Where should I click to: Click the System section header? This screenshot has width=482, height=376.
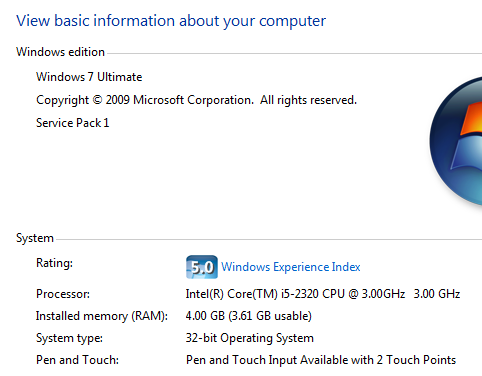35,238
